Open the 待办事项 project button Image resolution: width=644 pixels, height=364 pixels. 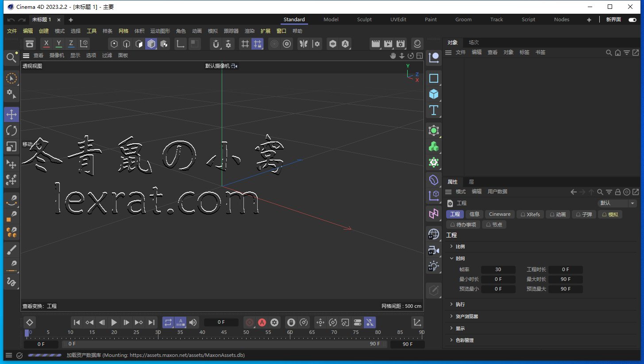click(463, 225)
